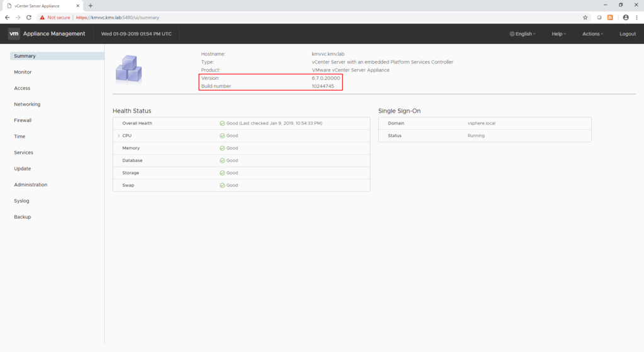
Task: Select Summary in the sidebar
Action: (57, 56)
